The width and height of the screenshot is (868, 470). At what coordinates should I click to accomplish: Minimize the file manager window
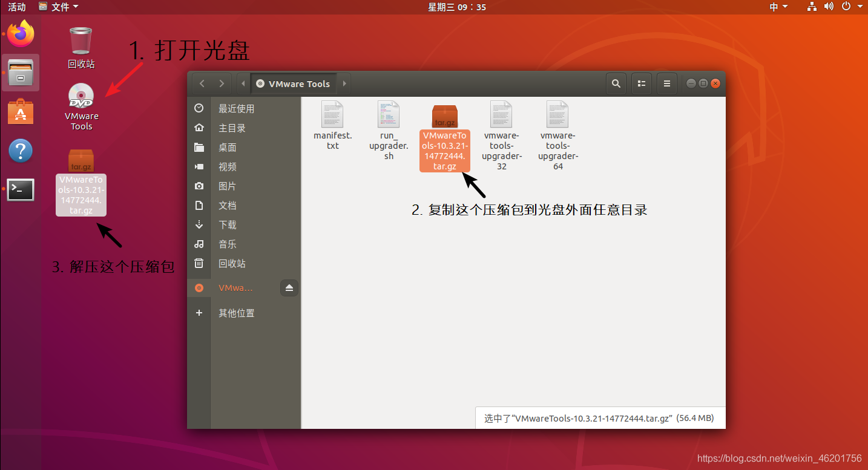[691, 83]
